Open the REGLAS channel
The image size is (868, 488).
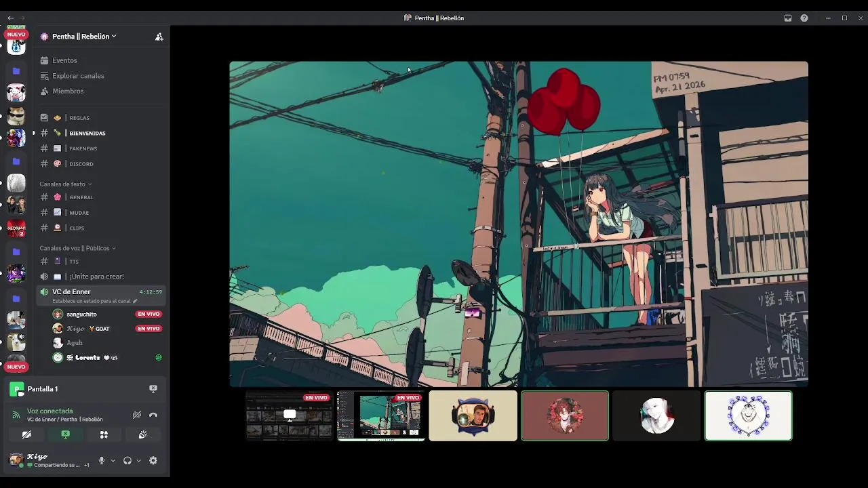click(x=100, y=118)
